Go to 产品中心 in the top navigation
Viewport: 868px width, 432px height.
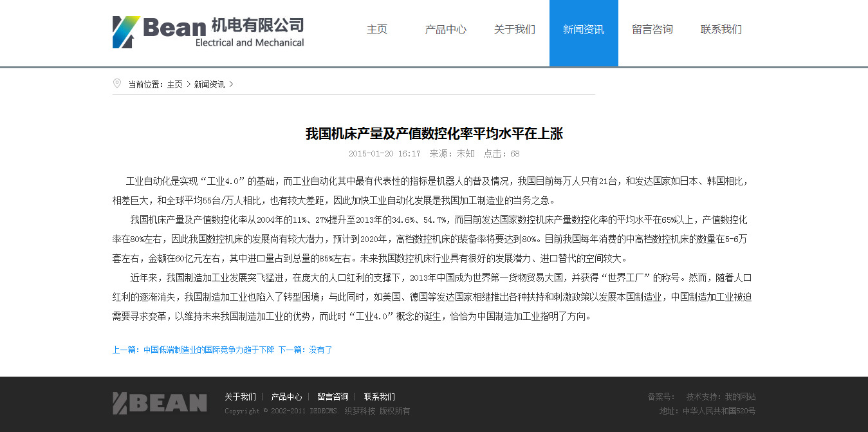pos(445,30)
